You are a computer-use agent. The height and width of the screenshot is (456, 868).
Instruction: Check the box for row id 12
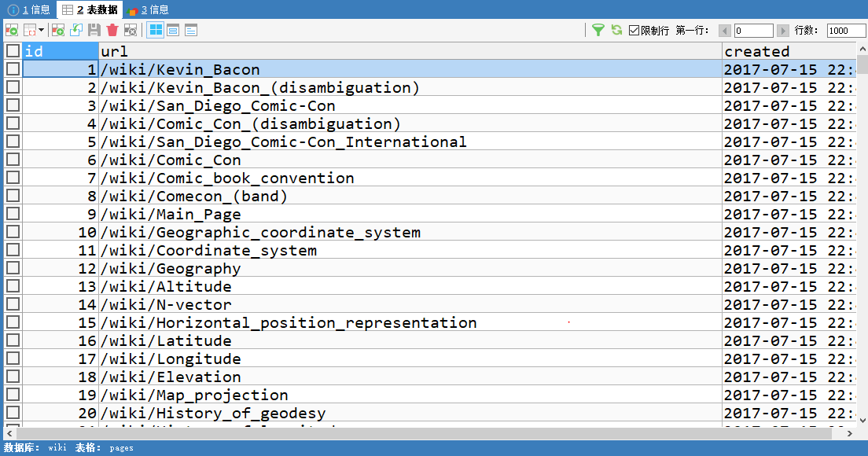(x=13, y=268)
